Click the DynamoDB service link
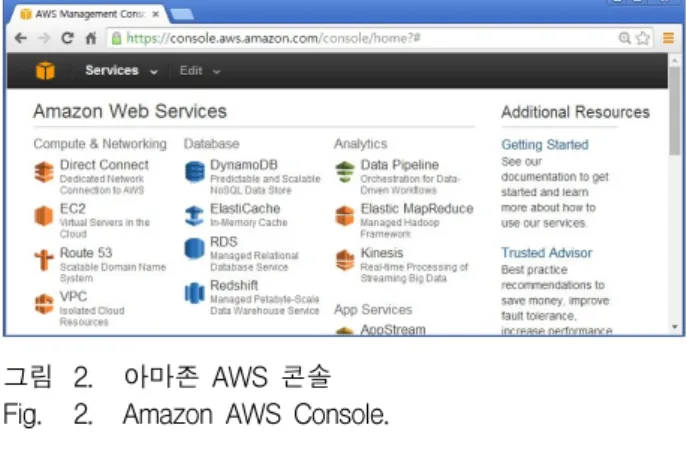 [x=244, y=165]
